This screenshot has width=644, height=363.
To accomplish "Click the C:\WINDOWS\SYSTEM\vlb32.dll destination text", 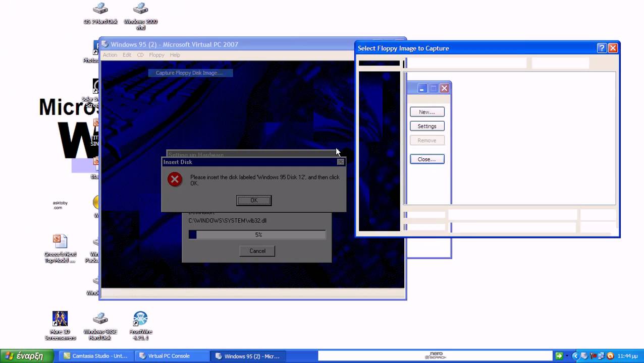I will coord(228,220).
